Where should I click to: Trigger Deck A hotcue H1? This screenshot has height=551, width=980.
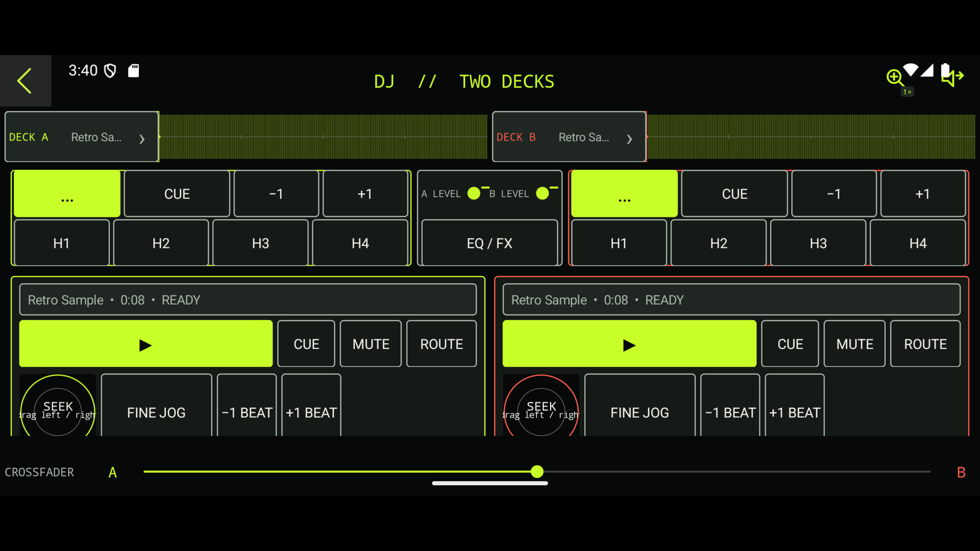pos(61,243)
